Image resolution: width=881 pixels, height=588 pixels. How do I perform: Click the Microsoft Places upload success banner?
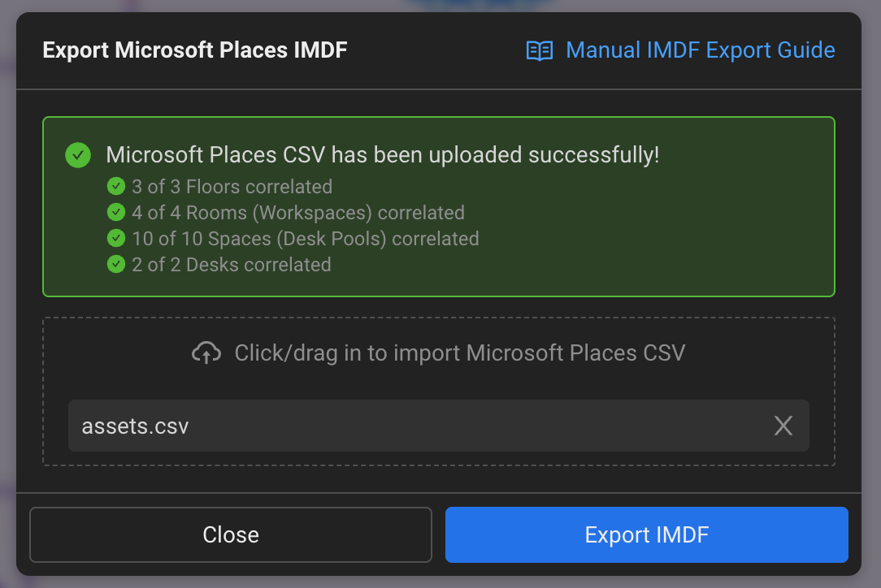point(439,206)
